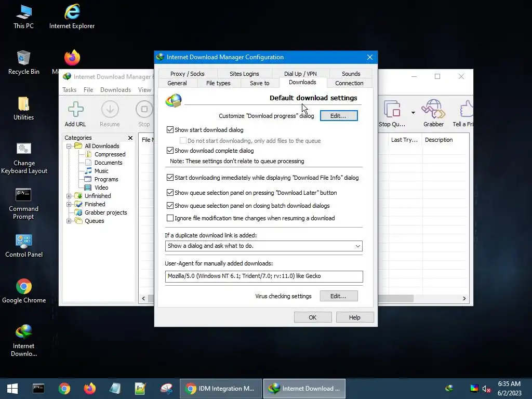Select the Recycle Bin desktop icon
Screen dimensions: 532x399
[23, 63]
